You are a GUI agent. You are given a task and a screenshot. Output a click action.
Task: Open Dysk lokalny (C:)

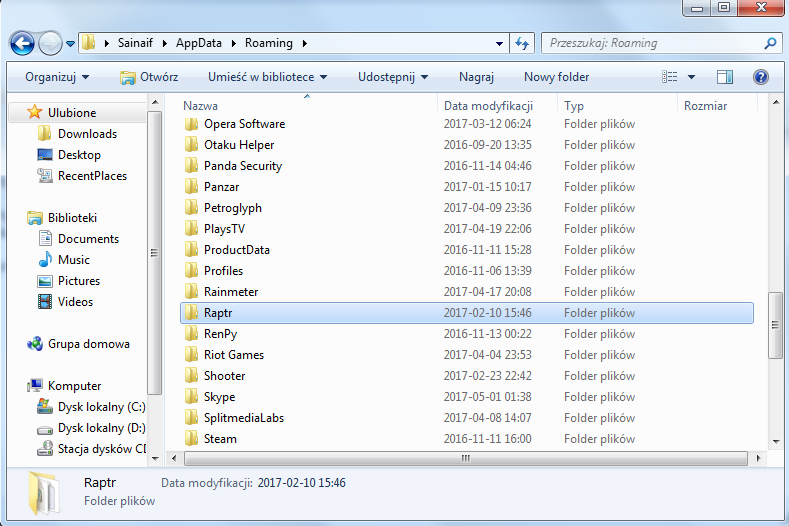(x=101, y=407)
